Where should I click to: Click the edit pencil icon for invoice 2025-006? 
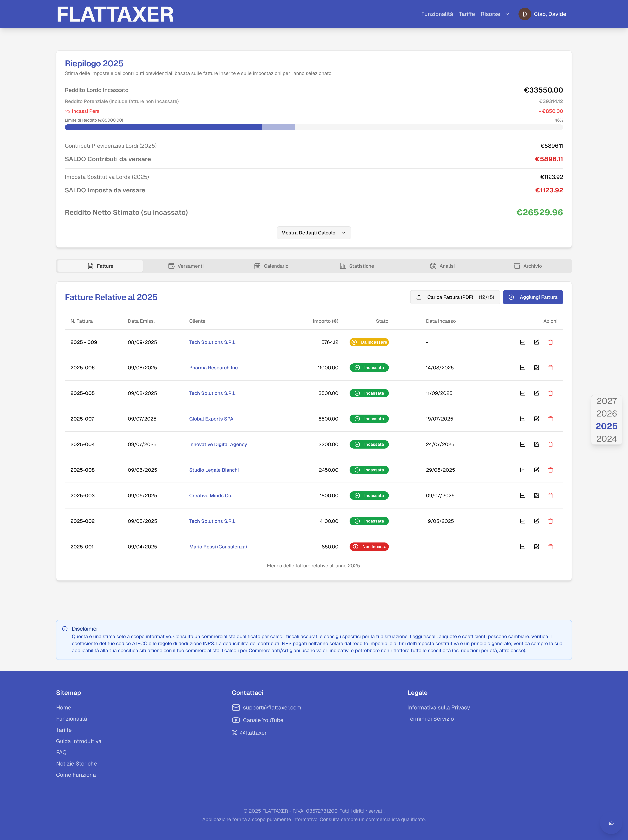click(537, 368)
